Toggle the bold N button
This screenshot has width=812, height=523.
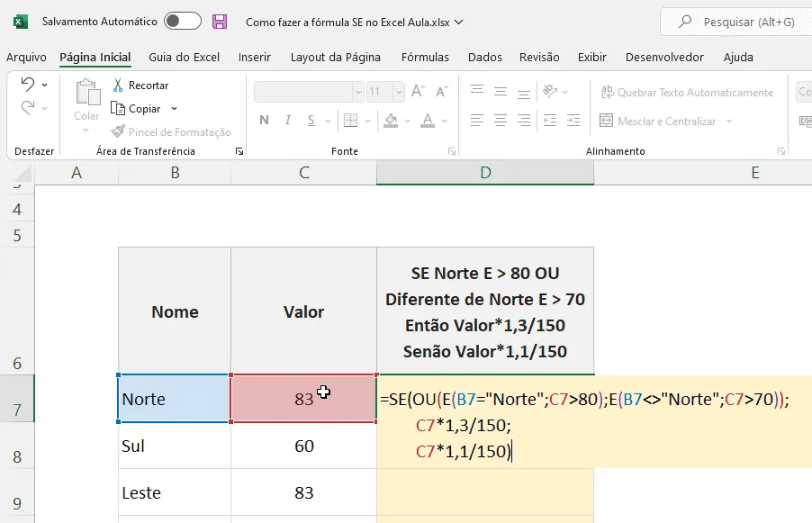coord(264,121)
